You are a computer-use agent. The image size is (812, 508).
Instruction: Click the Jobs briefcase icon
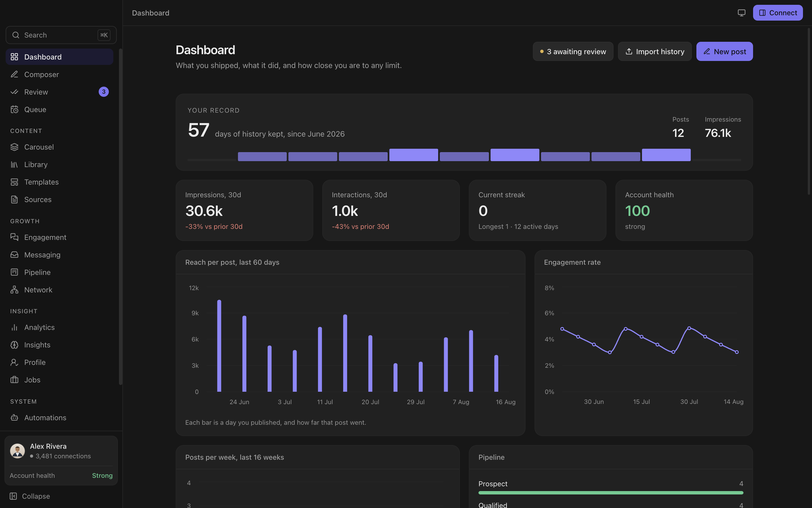click(x=14, y=379)
